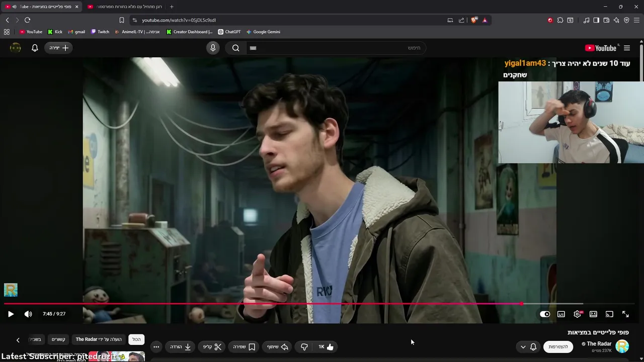Open Brave VPN shield icon
The image size is (644, 362).
pos(626,20)
